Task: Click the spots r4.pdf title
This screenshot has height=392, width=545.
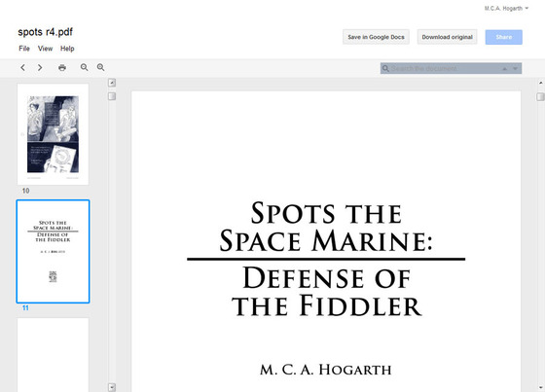Action: coord(45,32)
